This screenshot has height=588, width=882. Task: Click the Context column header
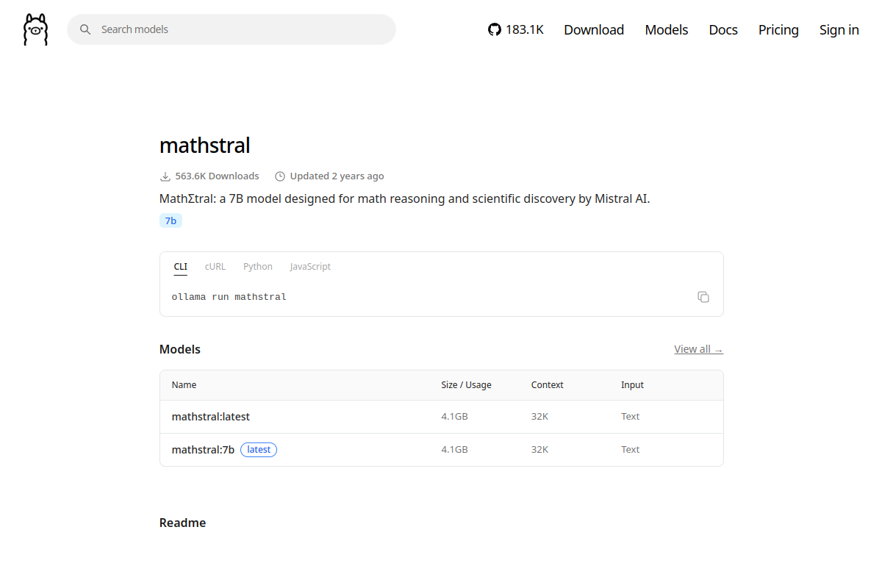click(548, 385)
